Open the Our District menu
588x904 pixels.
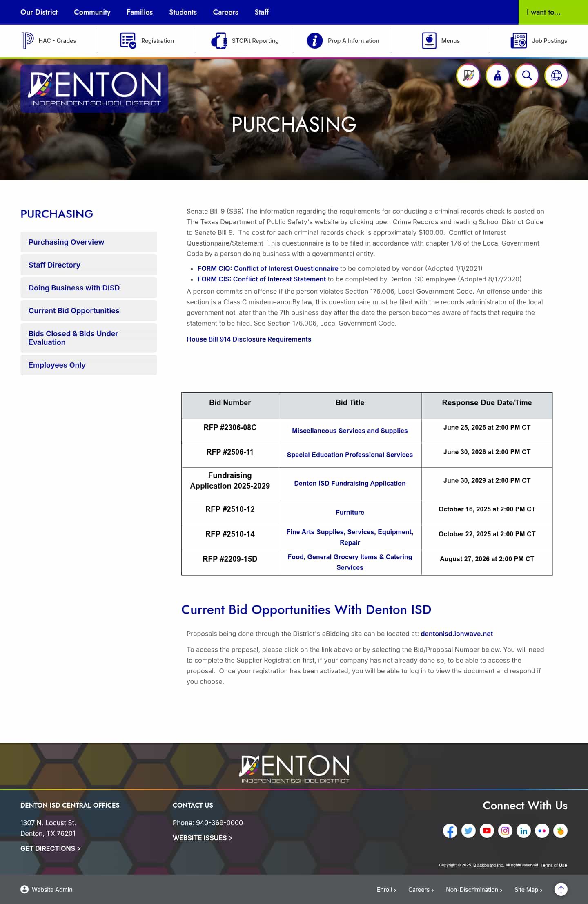click(39, 12)
